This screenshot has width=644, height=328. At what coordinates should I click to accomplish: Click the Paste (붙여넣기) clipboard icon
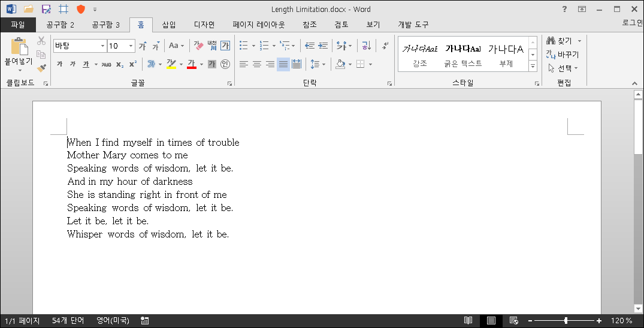pyautogui.click(x=19, y=46)
